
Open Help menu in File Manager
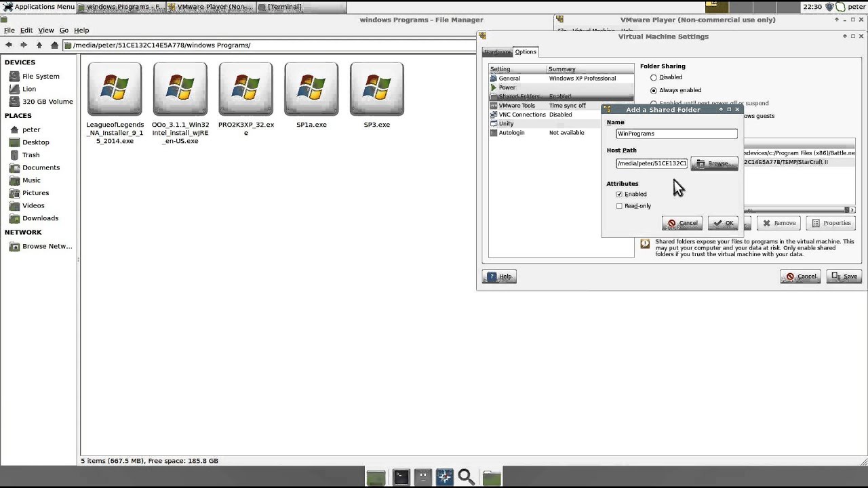tap(81, 30)
